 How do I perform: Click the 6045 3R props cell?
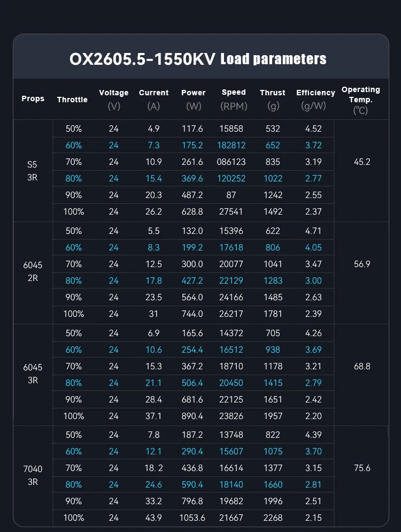pos(33,375)
